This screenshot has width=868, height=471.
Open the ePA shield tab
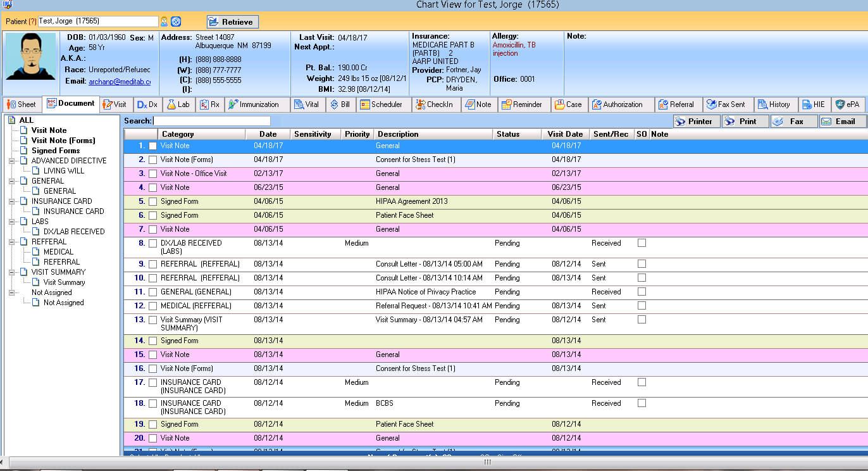[x=840, y=104]
